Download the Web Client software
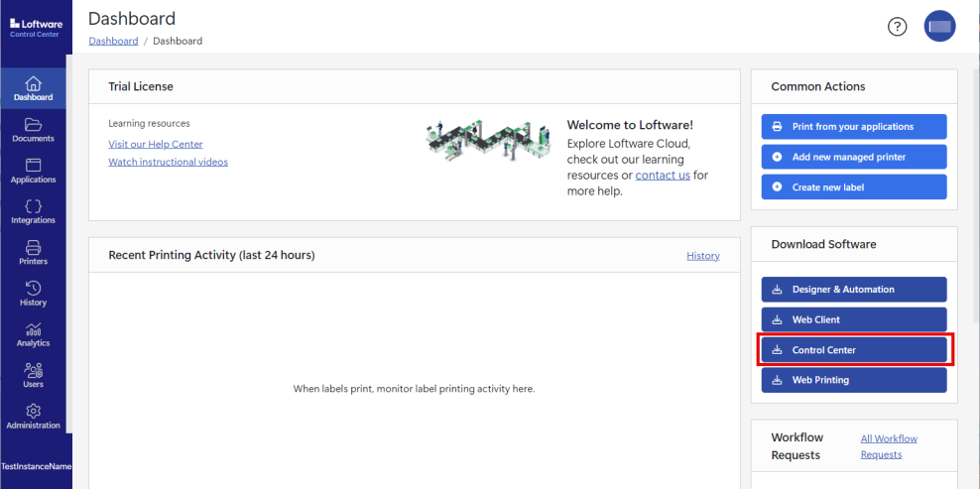Viewport: 980px width, 489px height. tap(854, 320)
